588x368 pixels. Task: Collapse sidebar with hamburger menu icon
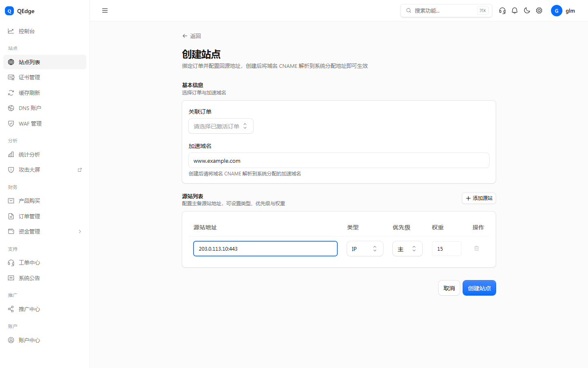pos(105,11)
